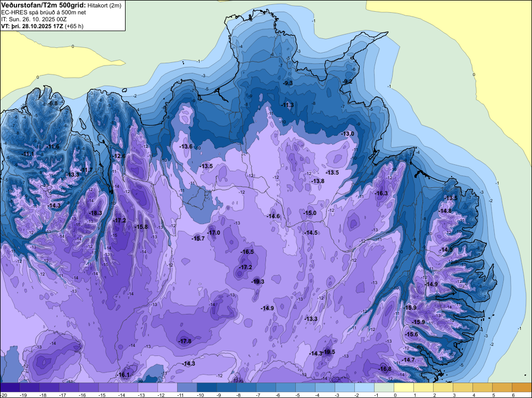Click the -14.6 temperature value

pos(273,216)
